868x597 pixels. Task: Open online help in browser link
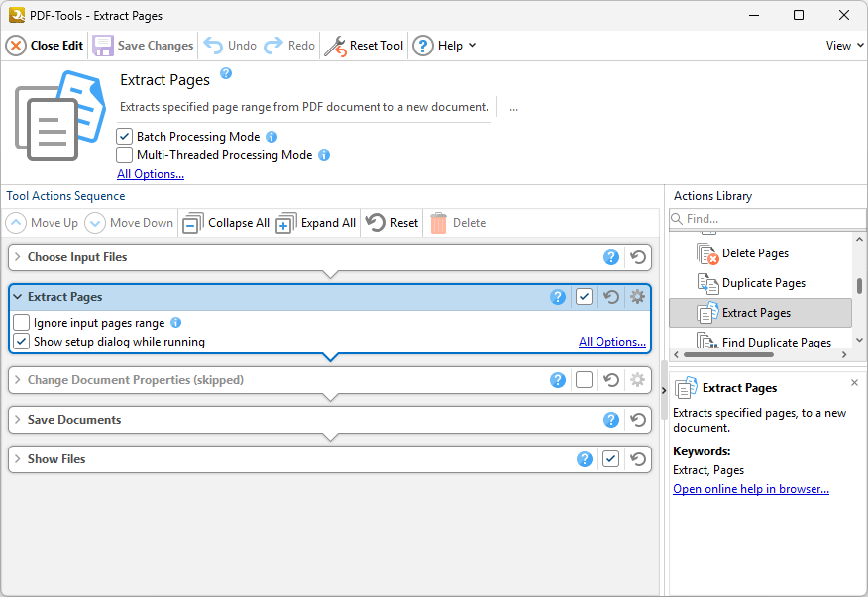click(x=751, y=489)
